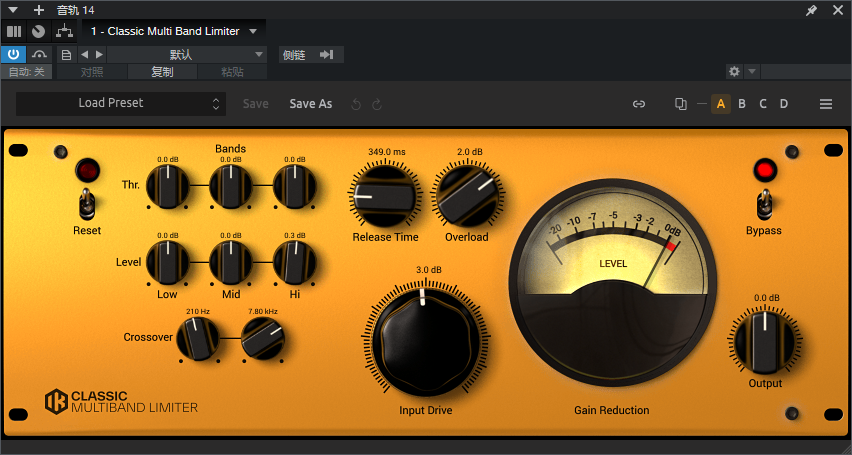Click the 侧链 sidechain button

pyautogui.click(x=295, y=55)
